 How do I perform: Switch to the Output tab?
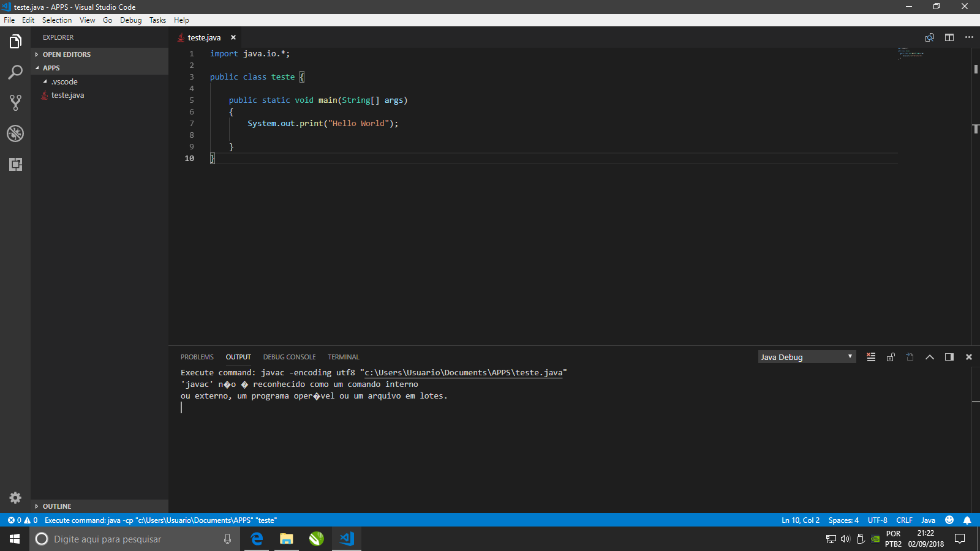pos(238,357)
